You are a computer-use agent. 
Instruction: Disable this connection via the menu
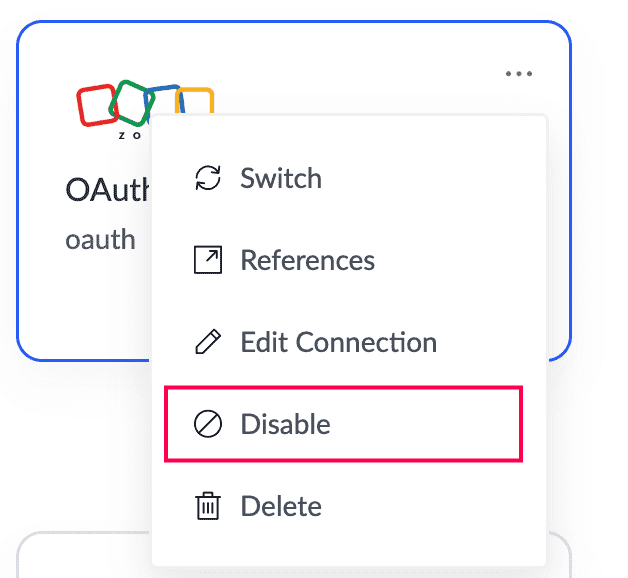(285, 425)
